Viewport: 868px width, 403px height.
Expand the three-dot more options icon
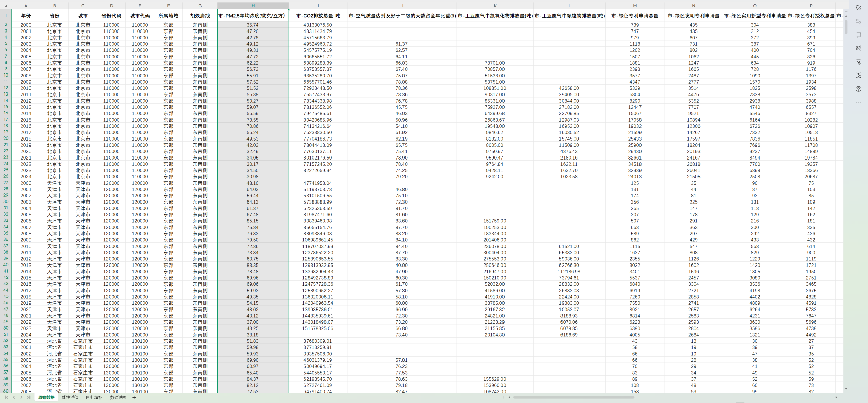pos(858,103)
